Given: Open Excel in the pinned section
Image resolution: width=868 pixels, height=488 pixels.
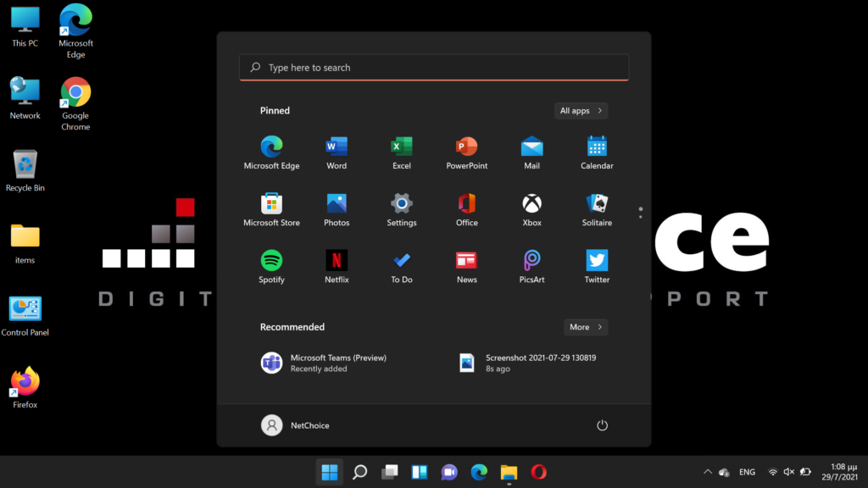Looking at the screenshot, I should (x=401, y=152).
